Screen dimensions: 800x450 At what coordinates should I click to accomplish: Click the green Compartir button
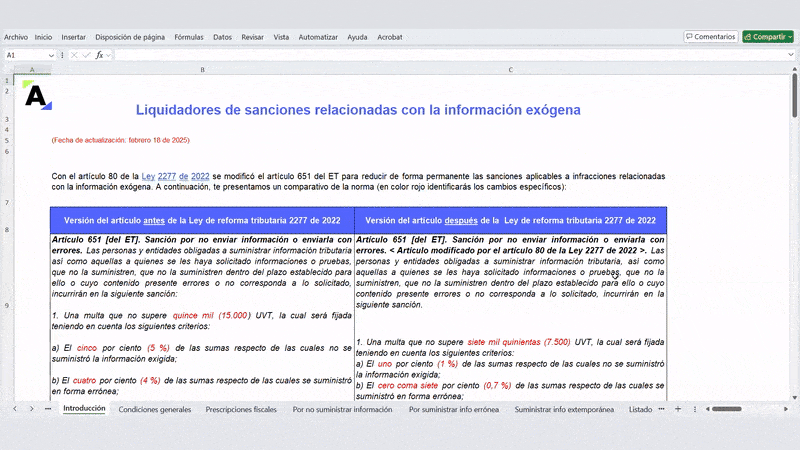pos(768,37)
